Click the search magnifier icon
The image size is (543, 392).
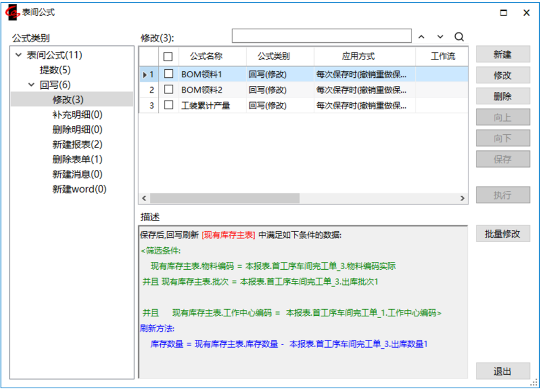pyautogui.click(x=459, y=36)
